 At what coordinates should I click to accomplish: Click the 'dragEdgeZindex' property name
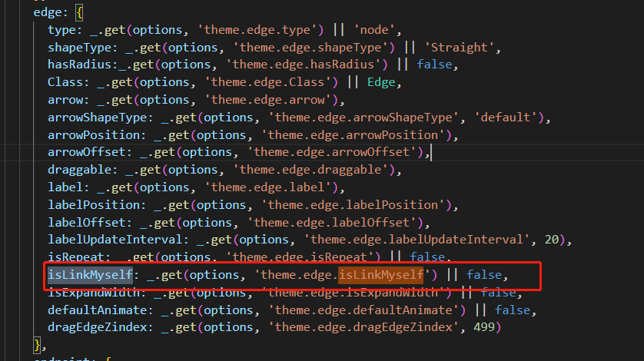click(x=97, y=327)
